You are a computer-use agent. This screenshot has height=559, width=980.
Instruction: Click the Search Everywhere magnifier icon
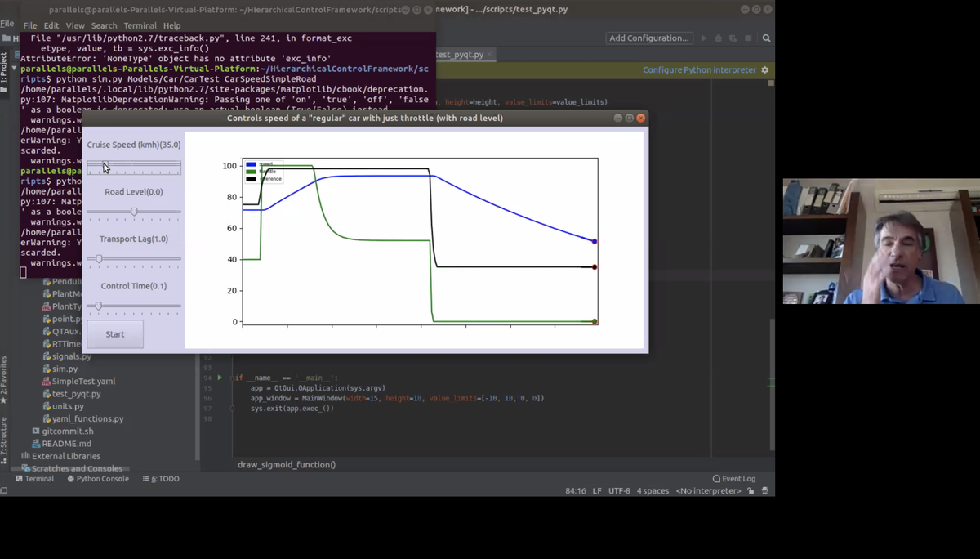766,38
